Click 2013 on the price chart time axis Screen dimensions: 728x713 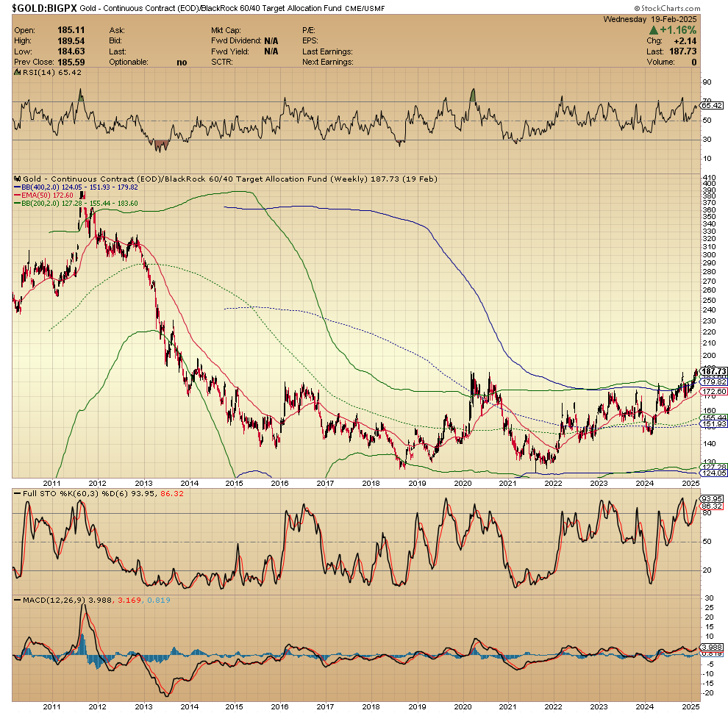tap(143, 483)
